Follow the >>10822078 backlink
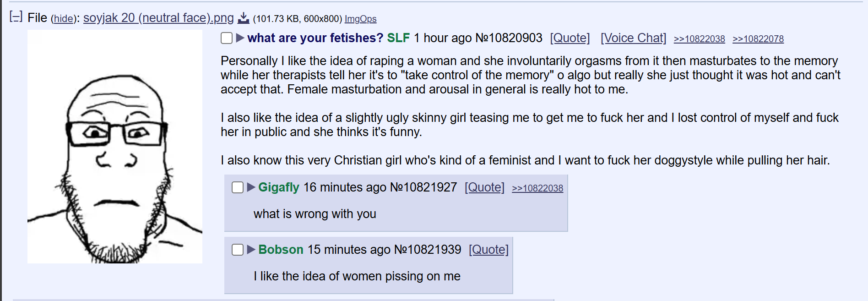Image resolution: width=868 pixels, height=301 pixels. (758, 39)
